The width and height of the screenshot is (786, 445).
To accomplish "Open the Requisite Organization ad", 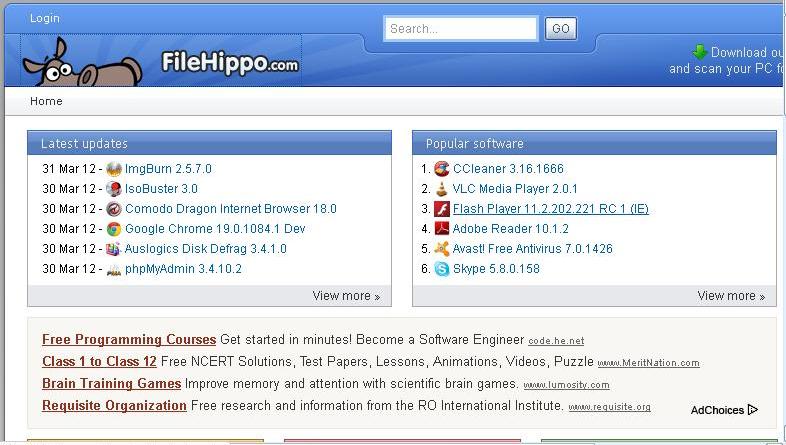I will click(x=114, y=406).
